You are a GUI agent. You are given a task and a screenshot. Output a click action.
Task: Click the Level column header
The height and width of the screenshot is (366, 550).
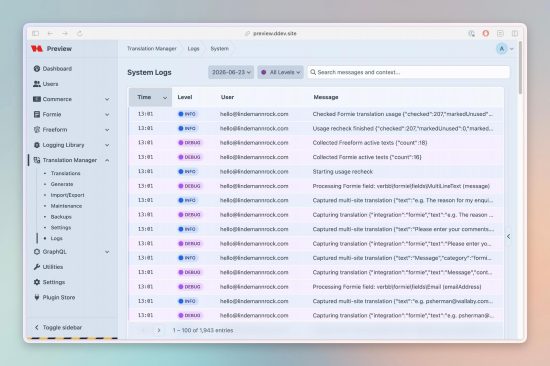coord(185,97)
